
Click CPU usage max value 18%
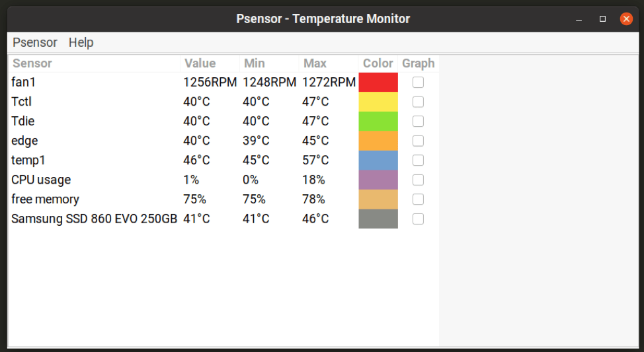pos(313,180)
